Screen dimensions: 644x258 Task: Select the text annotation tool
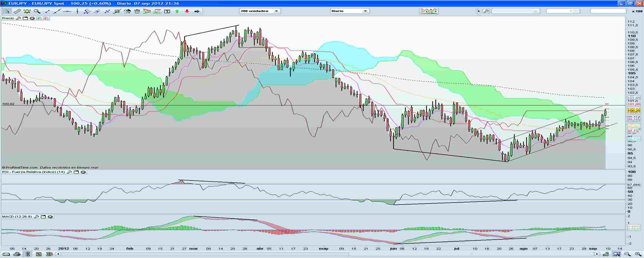(167, 11)
